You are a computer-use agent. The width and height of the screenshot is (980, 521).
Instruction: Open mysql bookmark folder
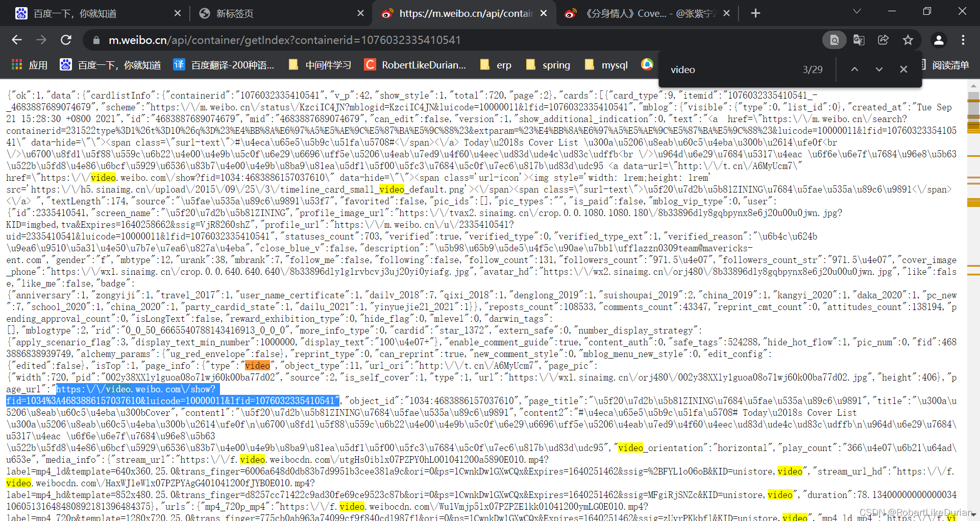tap(606, 65)
